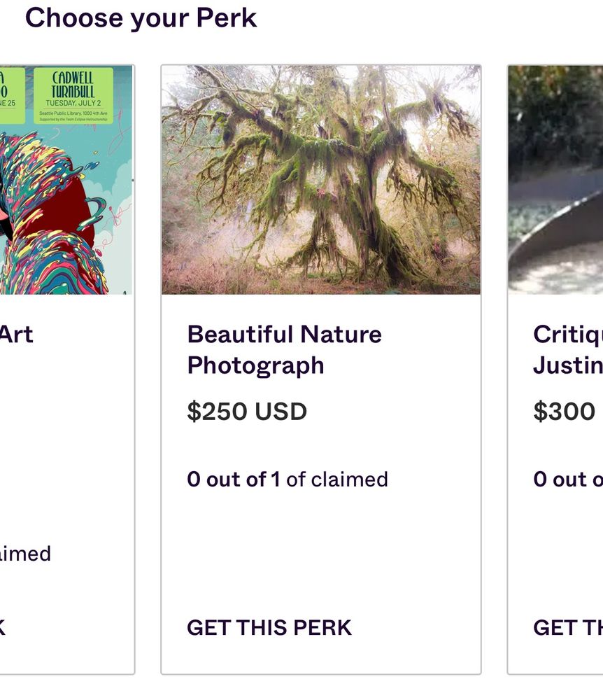Click GET THIS PERK on the Critique card
The height and width of the screenshot is (700, 603).
567,627
